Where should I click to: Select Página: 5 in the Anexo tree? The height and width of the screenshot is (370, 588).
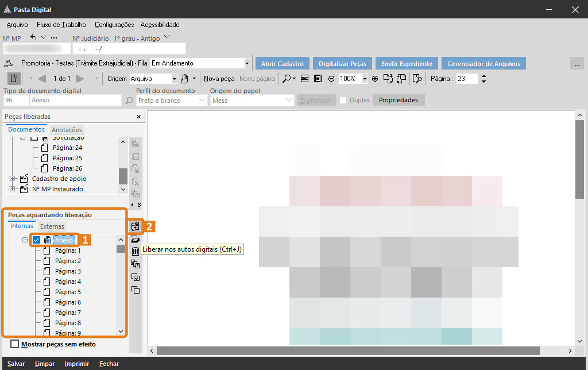tap(68, 291)
